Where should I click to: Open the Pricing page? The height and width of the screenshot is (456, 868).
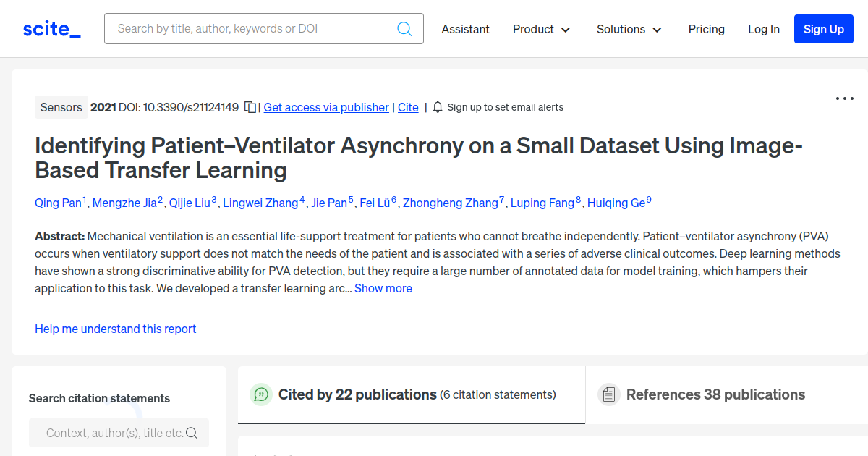tap(706, 29)
